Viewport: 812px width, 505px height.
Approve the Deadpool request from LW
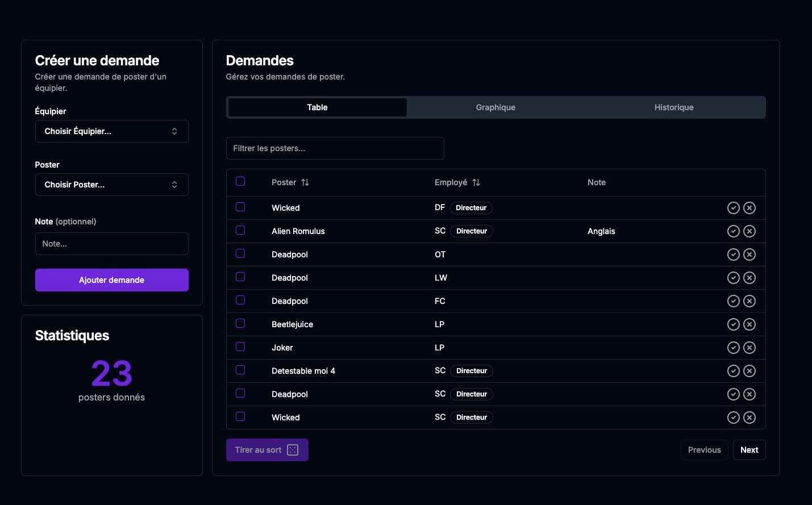pos(734,278)
